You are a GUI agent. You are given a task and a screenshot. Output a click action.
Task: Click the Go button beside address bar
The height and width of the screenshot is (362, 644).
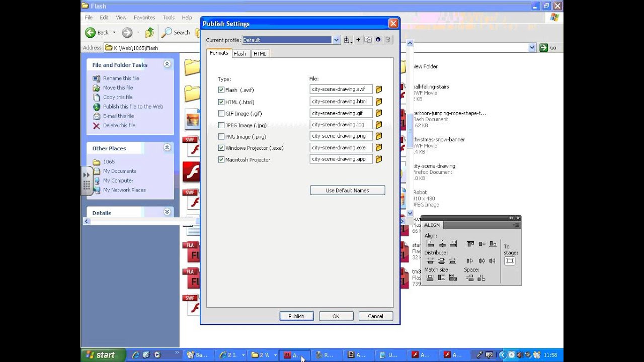coord(548,47)
